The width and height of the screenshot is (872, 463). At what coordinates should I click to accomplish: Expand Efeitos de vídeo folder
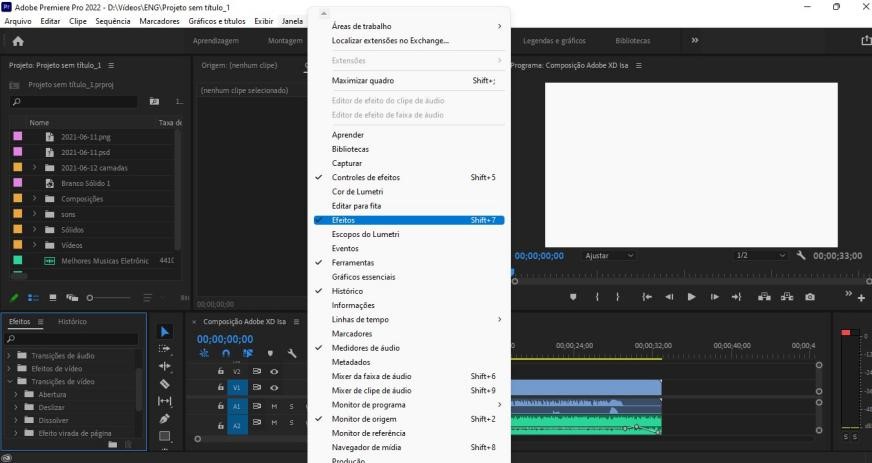coord(9,369)
